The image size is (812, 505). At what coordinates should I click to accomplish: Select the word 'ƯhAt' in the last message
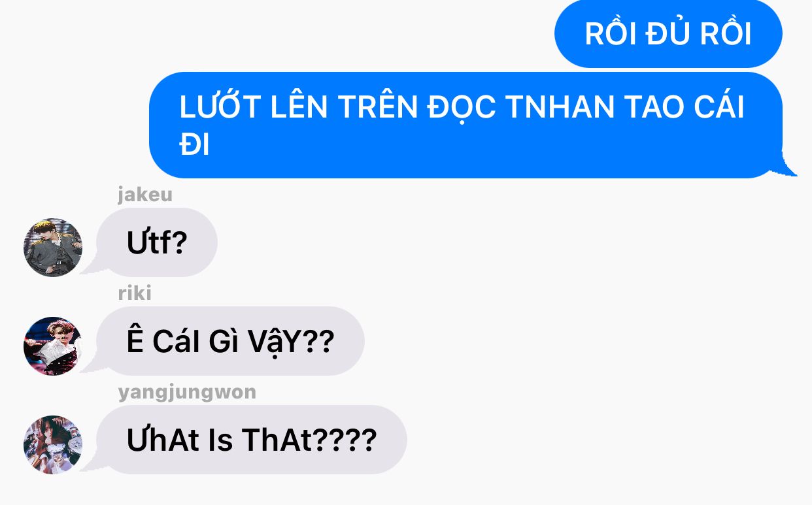point(163,440)
